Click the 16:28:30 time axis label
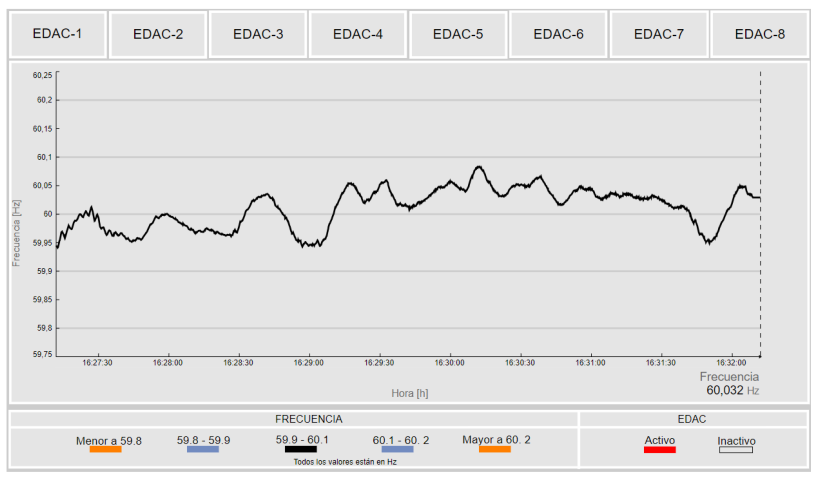Image resolution: width=821 pixels, height=480 pixels. 238,363
